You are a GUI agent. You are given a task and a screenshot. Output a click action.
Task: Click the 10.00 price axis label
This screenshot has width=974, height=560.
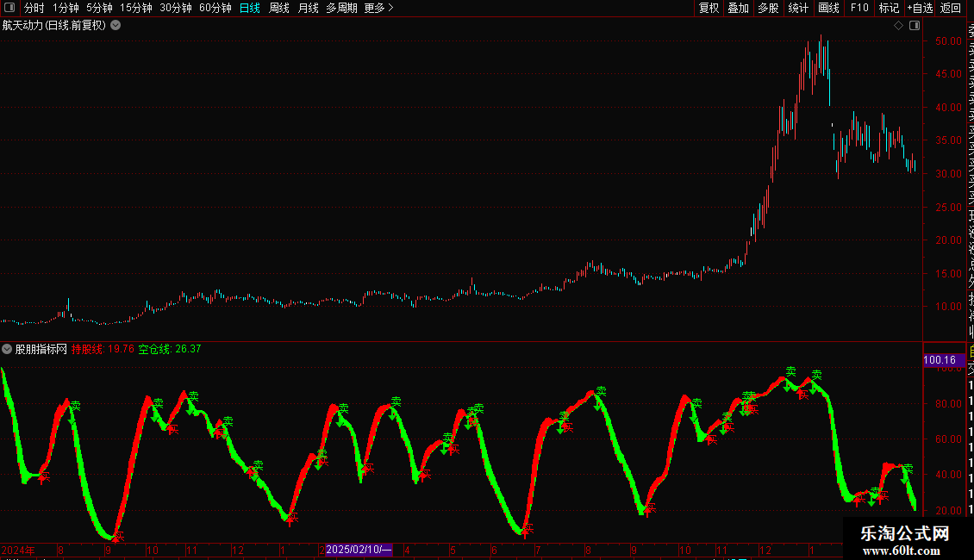[948, 307]
